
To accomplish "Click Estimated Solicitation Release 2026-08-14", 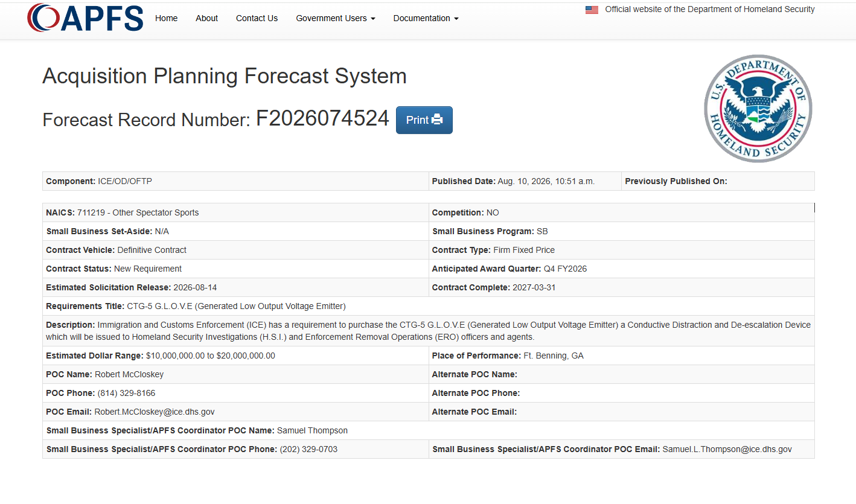I will pyautogui.click(x=132, y=287).
